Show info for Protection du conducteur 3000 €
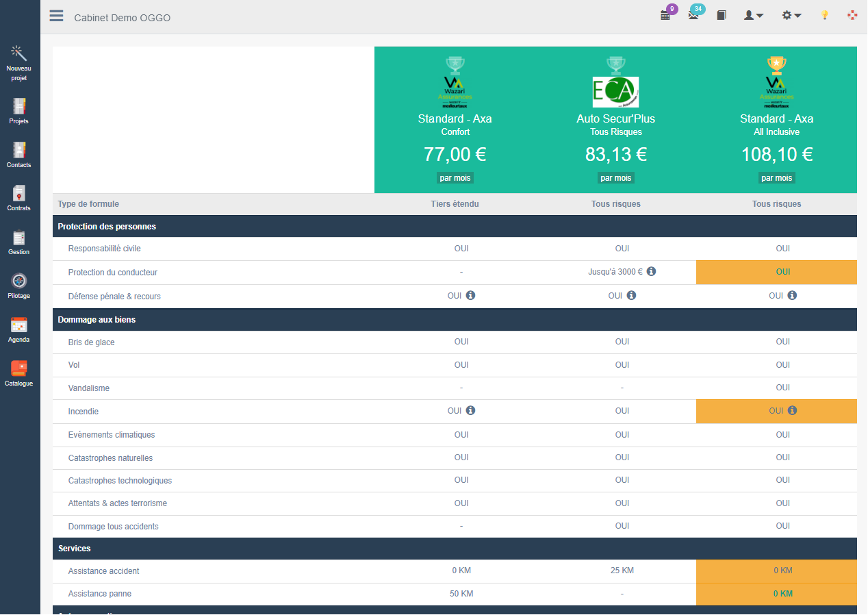Screen dimensions: 868x615 [651, 271]
